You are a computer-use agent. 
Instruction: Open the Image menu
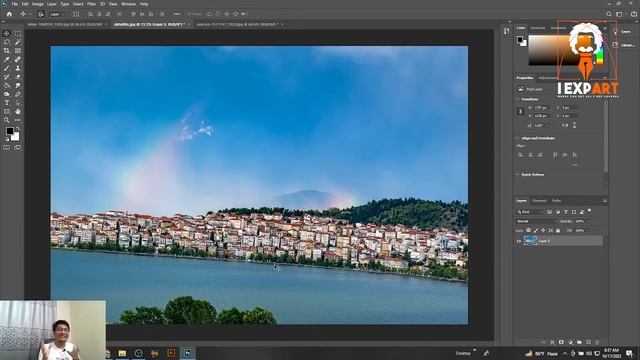[x=38, y=4]
